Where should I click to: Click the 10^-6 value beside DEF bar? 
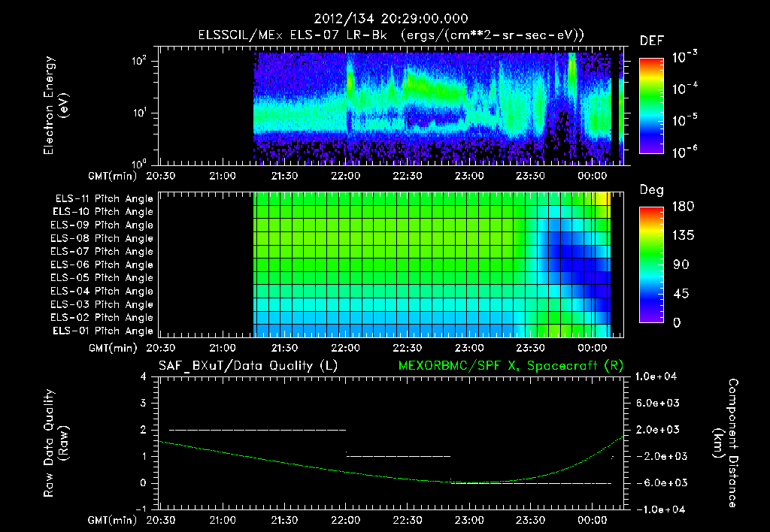[x=684, y=152]
